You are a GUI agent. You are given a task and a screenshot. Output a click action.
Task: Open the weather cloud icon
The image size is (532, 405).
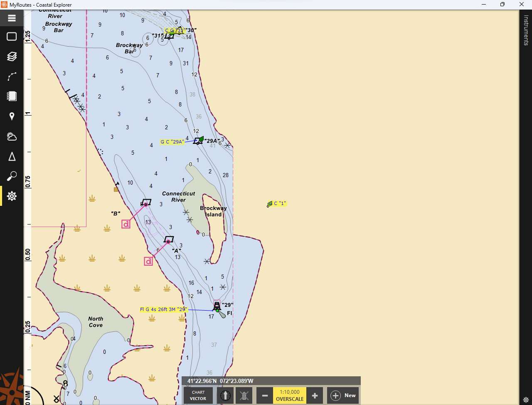tap(12, 136)
